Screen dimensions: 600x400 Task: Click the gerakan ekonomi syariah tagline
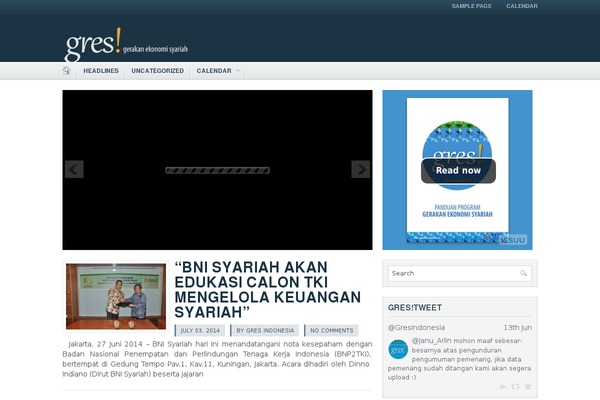coord(155,49)
